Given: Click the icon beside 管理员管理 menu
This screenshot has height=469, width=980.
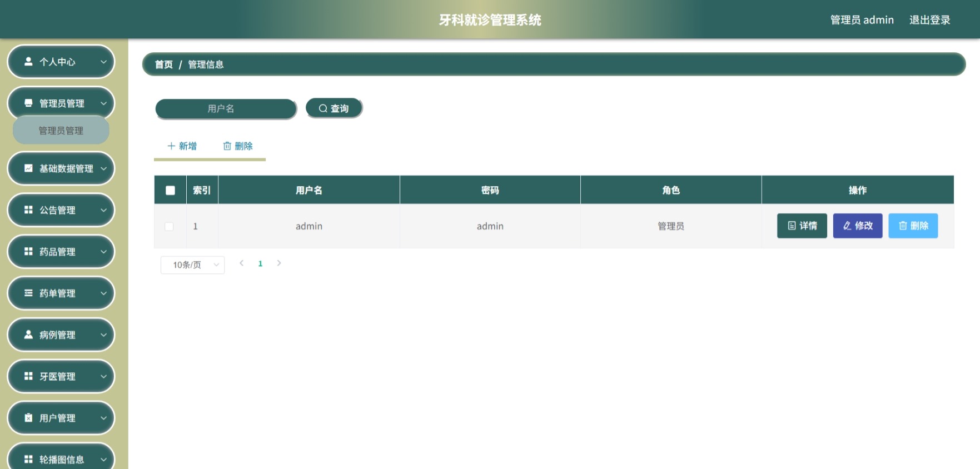Looking at the screenshot, I should pyautogui.click(x=28, y=103).
